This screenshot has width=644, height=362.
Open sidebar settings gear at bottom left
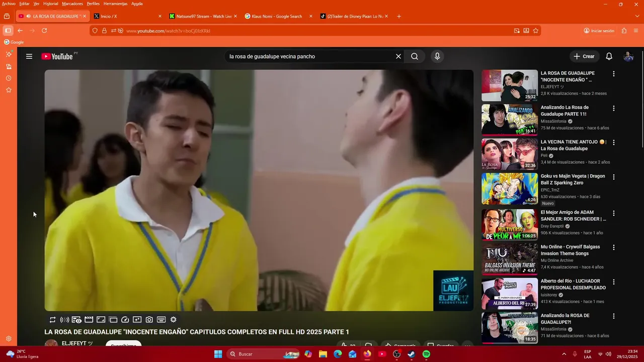click(x=9, y=339)
